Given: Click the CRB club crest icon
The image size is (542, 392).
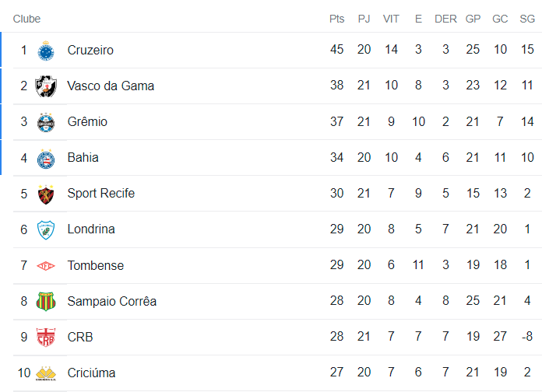Looking at the screenshot, I should (46, 338).
